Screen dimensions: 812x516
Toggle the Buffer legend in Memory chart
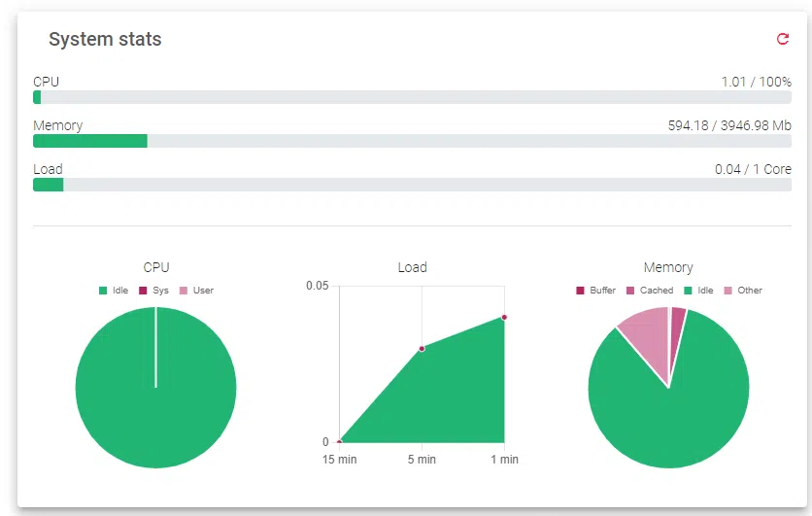595,291
